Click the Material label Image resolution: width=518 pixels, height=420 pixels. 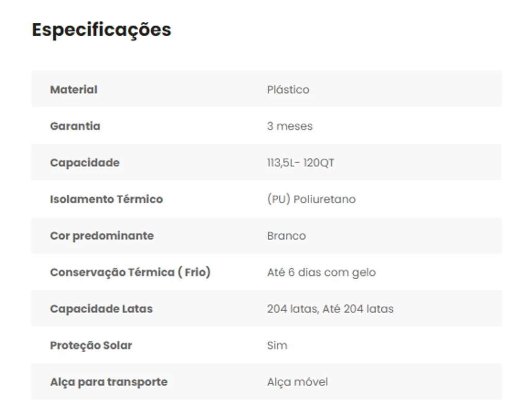click(x=74, y=90)
